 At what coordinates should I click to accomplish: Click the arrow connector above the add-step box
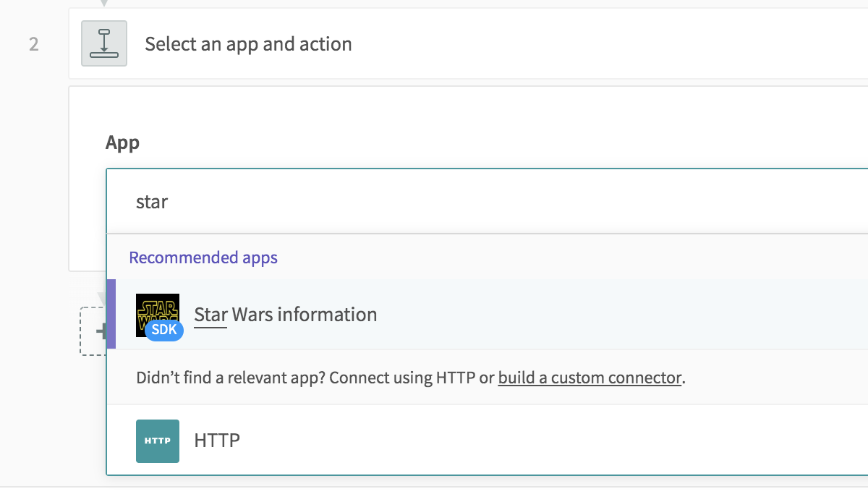click(x=101, y=298)
